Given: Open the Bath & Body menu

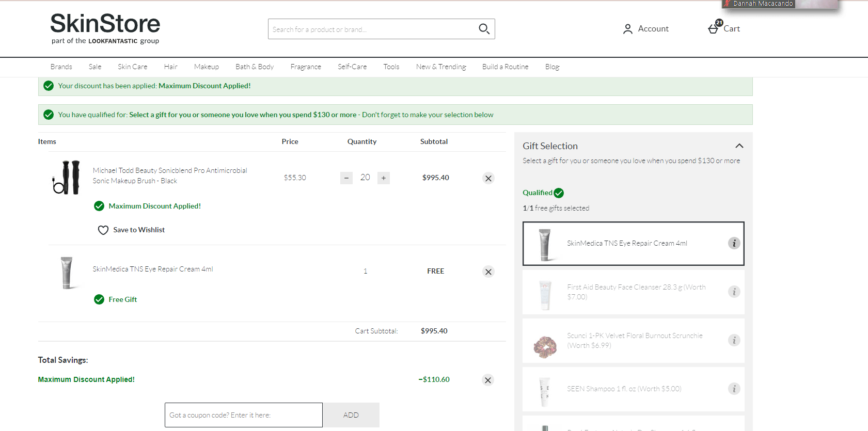Looking at the screenshot, I should [255, 67].
